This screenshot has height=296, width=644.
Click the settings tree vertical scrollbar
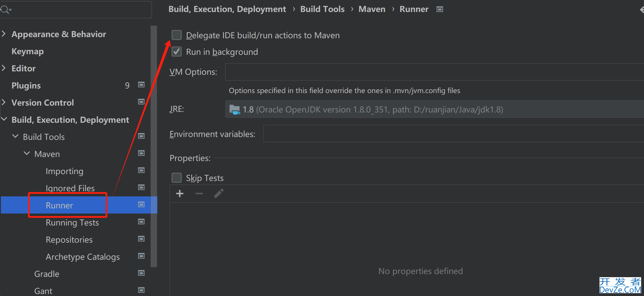tap(154, 146)
